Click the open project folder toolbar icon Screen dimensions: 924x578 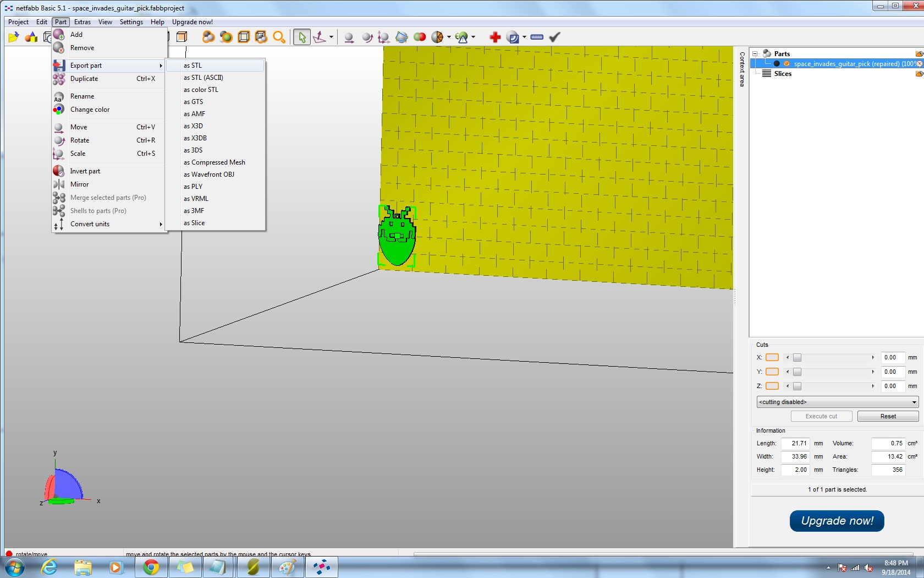tap(13, 37)
